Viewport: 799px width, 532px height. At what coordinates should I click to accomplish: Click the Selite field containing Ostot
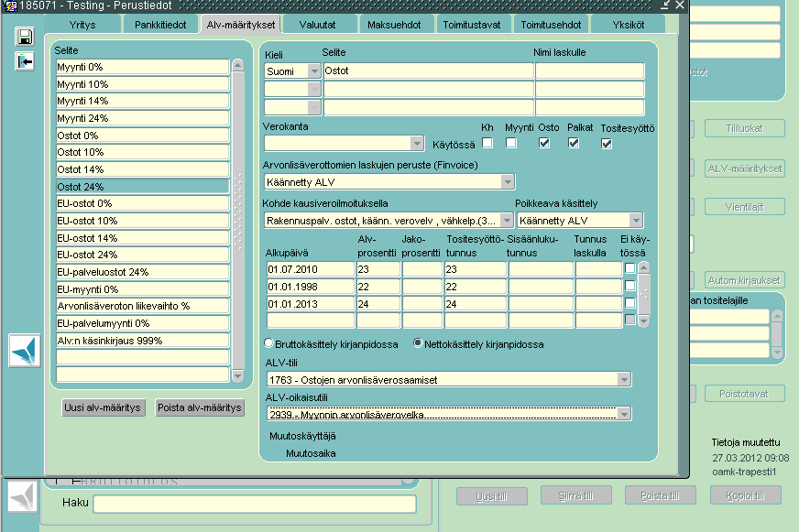click(429, 71)
